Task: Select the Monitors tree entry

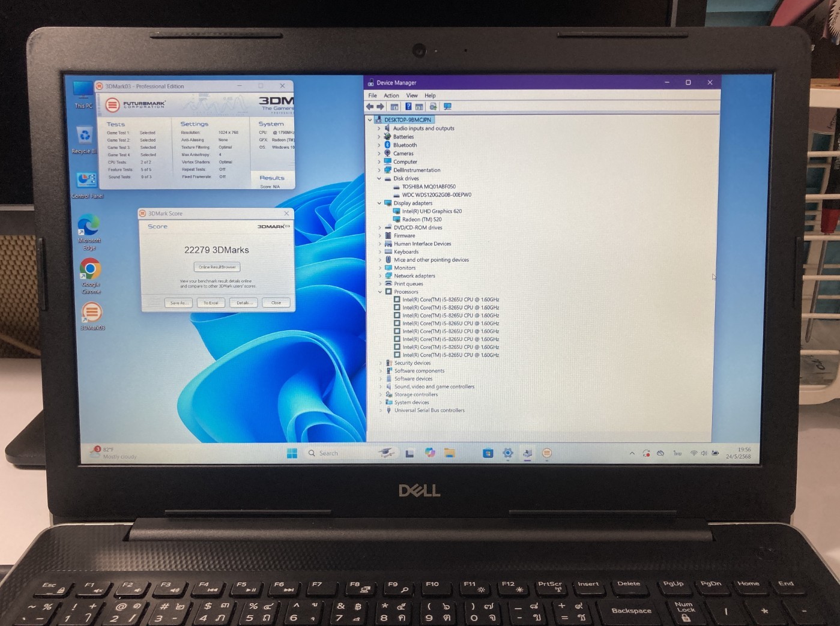Action: pyautogui.click(x=405, y=268)
